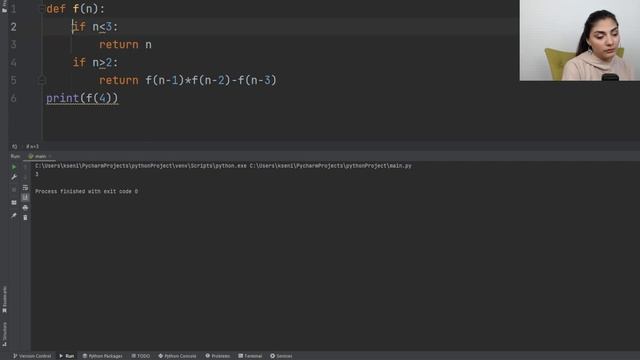Click line number 2 in gutter
The image size is (640, 360).
[x=13, y=27]
